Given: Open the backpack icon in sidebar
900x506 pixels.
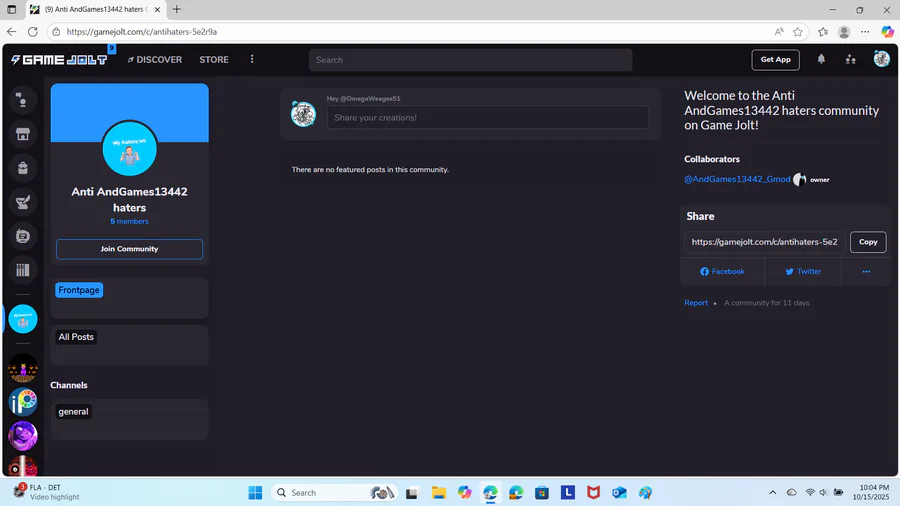Looking at the screenshot, I should [x=23, y=168].
